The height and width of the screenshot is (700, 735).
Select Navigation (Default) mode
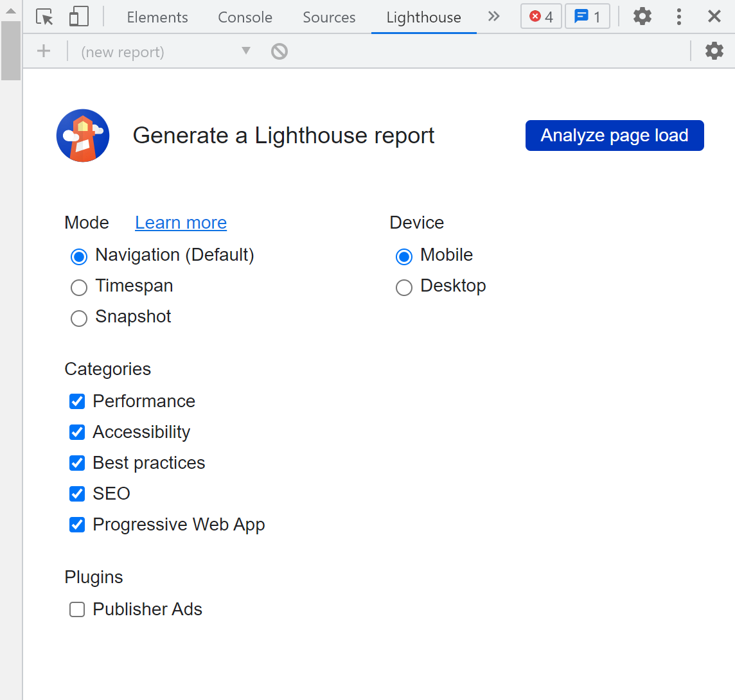tap(79, 256)
